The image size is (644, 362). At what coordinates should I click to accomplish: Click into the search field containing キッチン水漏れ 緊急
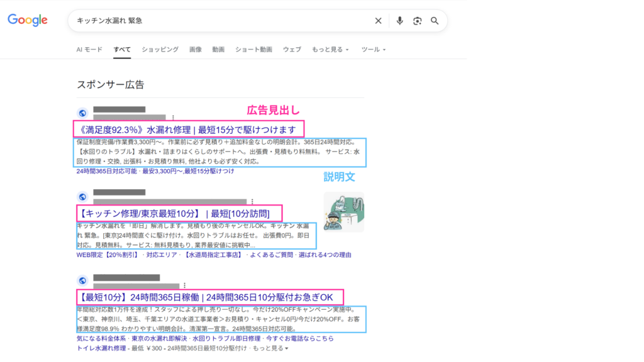[220, 21]
